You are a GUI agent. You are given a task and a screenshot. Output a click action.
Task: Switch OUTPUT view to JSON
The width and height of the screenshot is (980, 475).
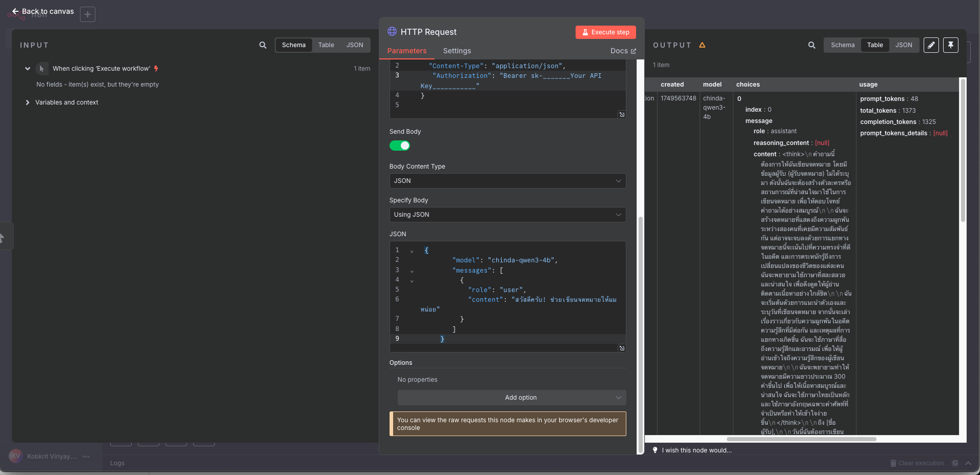click(903, 45)
